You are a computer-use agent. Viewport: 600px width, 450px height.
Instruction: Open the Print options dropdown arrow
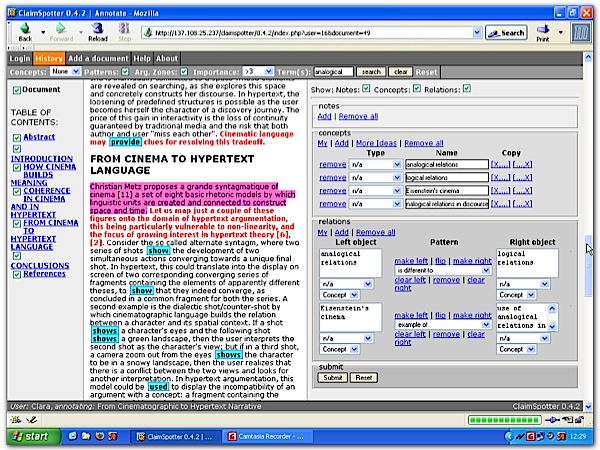tap(561, 33)
